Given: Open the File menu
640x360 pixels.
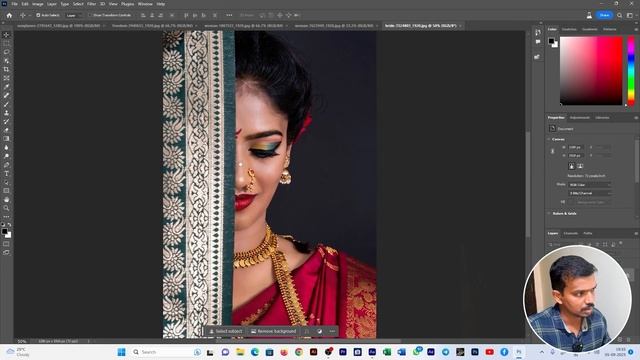Looking at the screenshot, I should [14, 4].
